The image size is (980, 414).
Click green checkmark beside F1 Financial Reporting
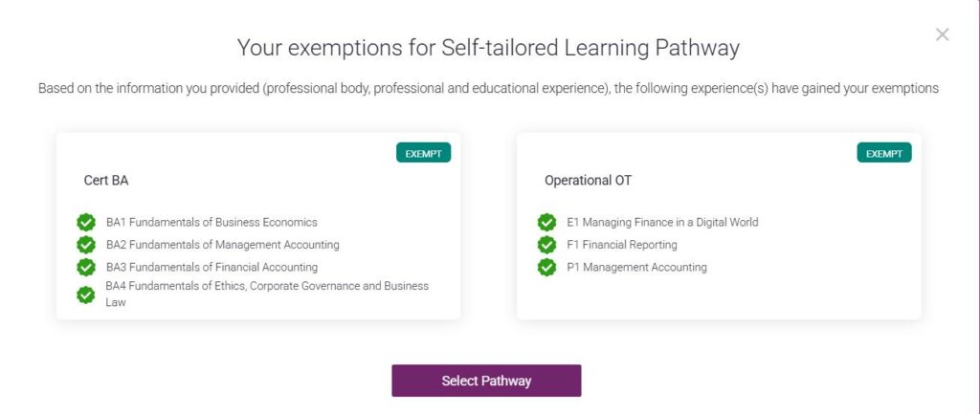[546, 245]
